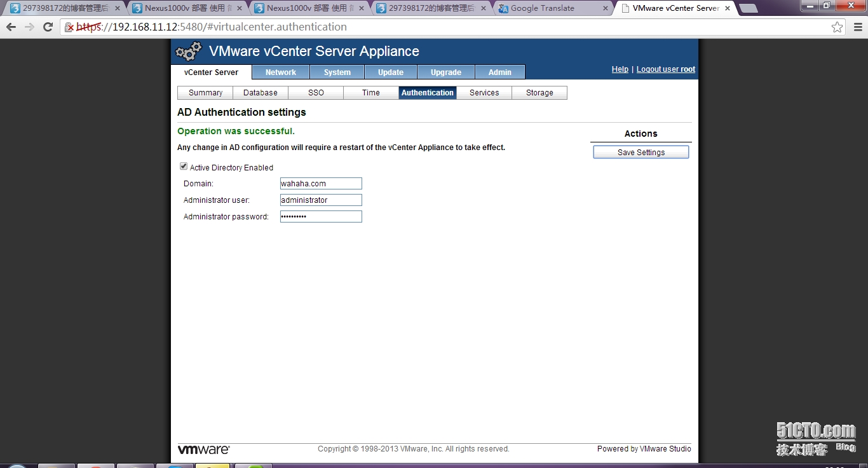
Task: Select the Storage sub-tab
Action: [x=539, y=93]
